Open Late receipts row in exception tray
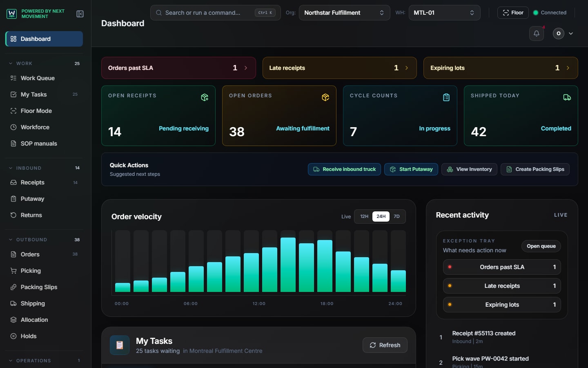This screenshot has width=588, height=368. pos(502,286)
